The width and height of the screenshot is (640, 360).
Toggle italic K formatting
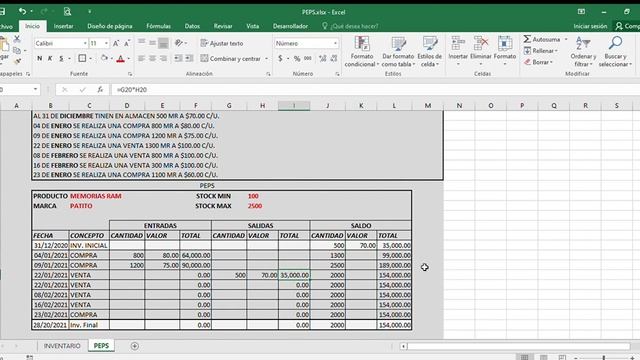tap(50, 58)
